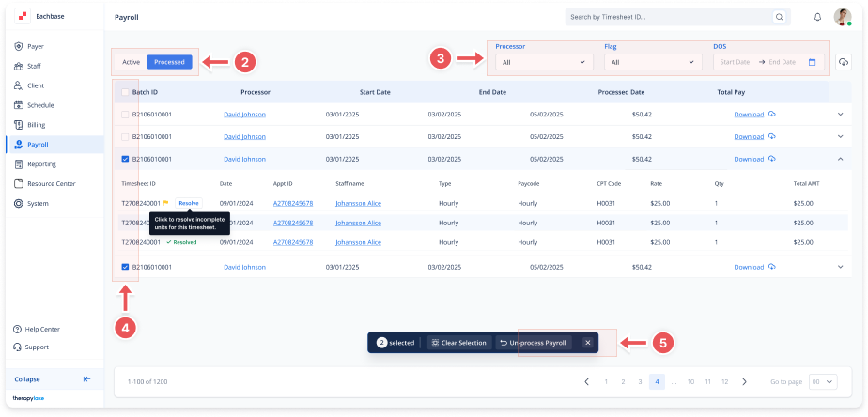This screenshot has height=417, width=868.
Task: Toggle the select-all header checkbox
Action: point(125,92)
